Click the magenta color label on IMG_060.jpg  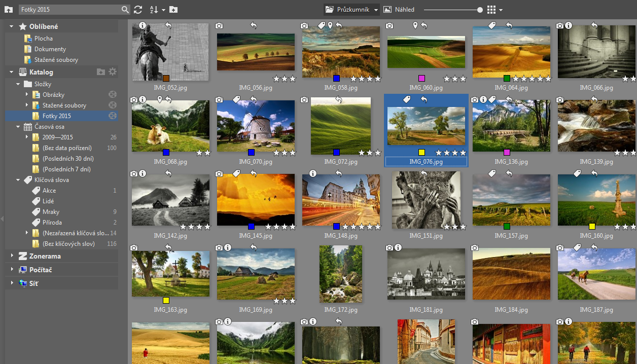421,78
